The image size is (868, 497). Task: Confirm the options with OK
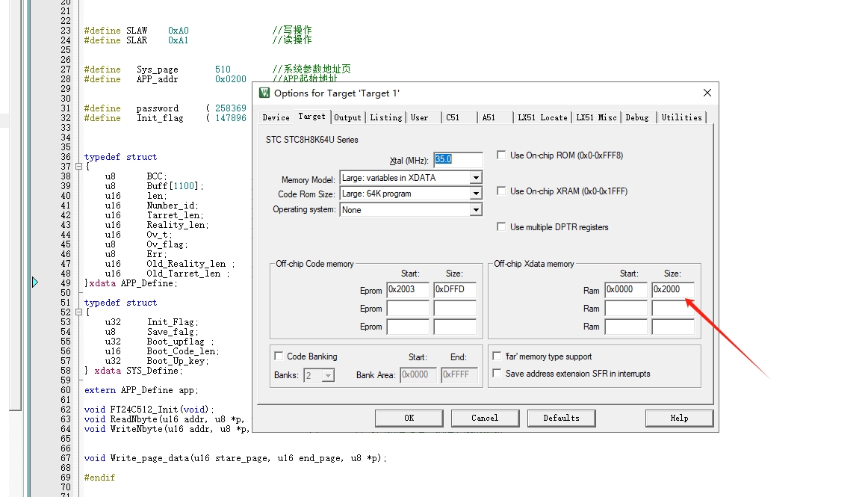pos(409,419)
